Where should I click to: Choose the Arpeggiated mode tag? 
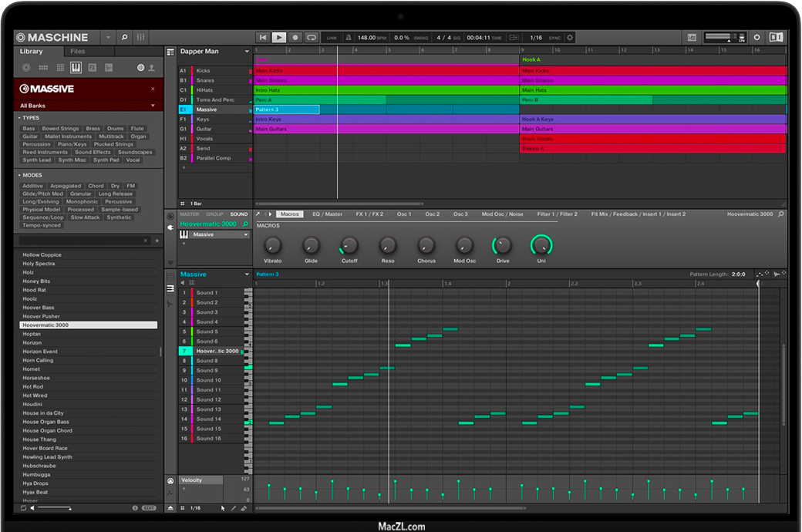(66, 186)
